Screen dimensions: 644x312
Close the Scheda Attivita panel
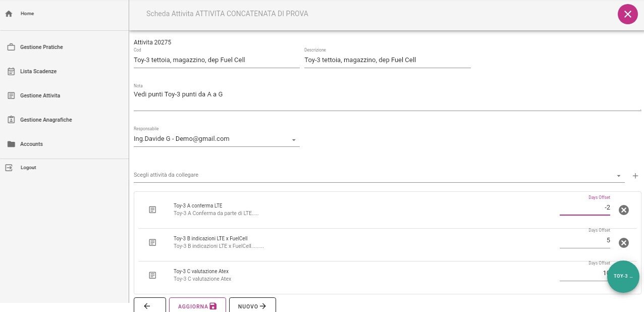point(627,14)
